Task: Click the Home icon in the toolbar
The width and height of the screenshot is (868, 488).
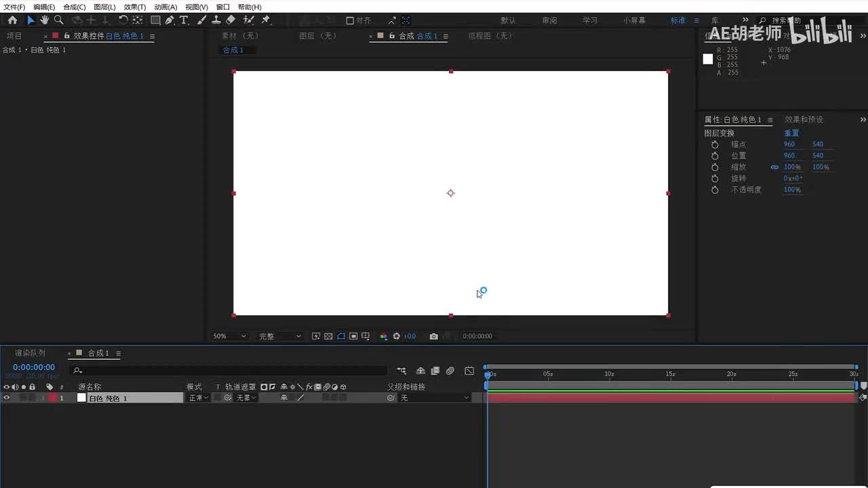Action: click(12, 20)
